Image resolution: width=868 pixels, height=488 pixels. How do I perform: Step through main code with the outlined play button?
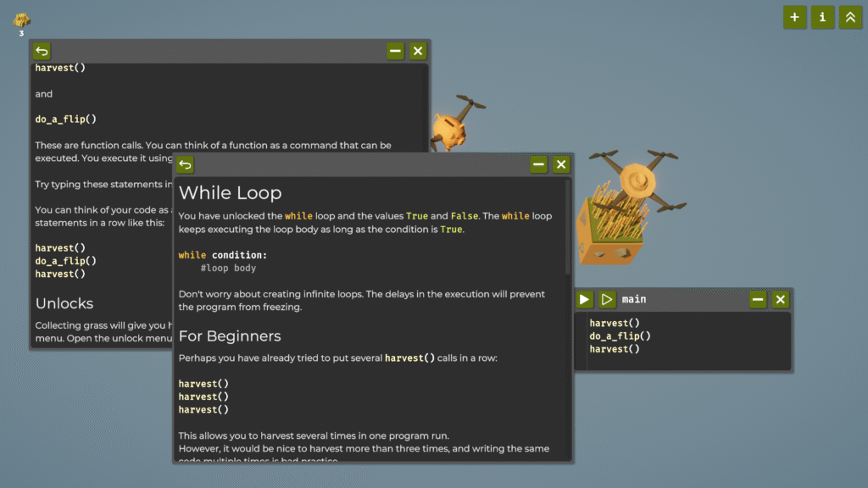607,299
